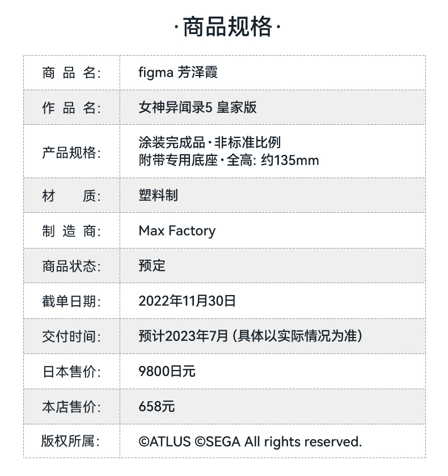Click the 商品状态 row label
Screen dimensions: 448x476
[71, 266]
